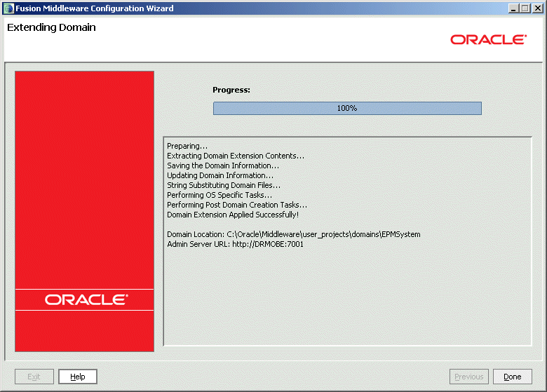
Task: Click the Done button
Action: (513, 377)
